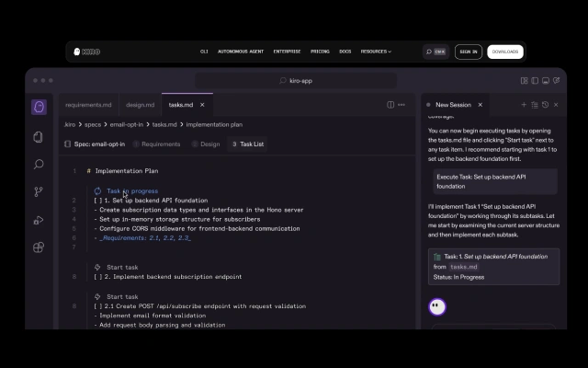Switch to the design.md tab
588x368 pixels.
click(x=140, y=105)
